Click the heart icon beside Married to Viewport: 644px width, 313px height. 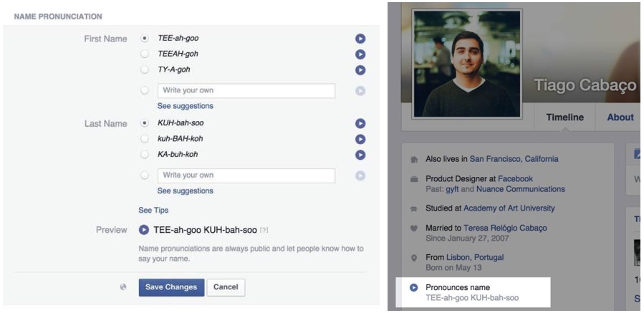414,228
